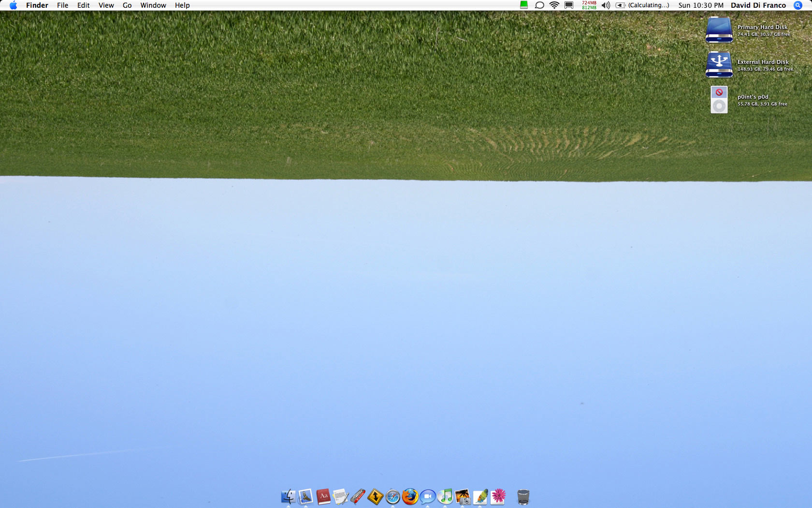Select the External Hard Disk desktop icon

coord(719,65)
